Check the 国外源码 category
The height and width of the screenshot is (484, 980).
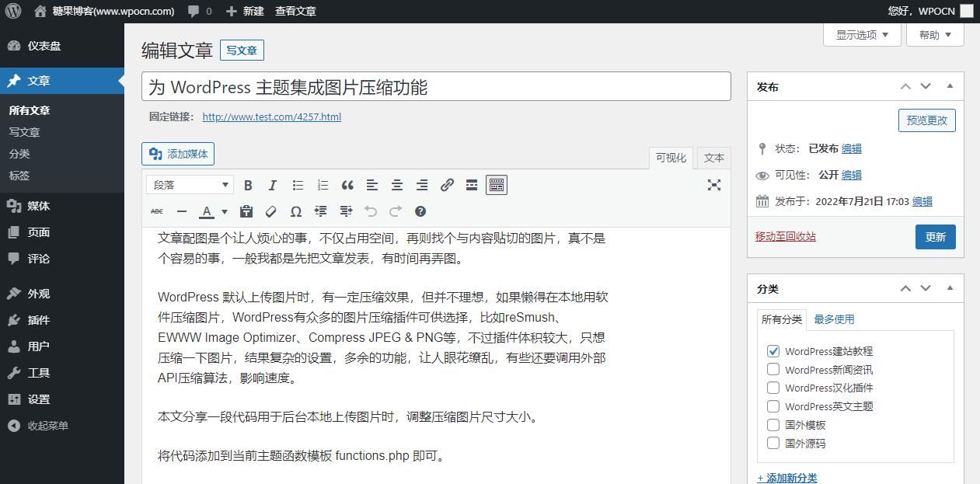click(x=773, y=444)
